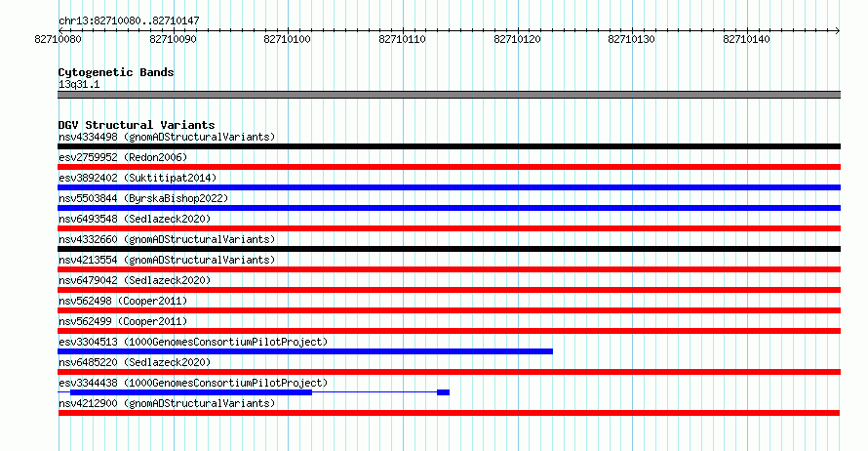The image size is (868, 451).
Task: Select the red bar under nsv4213554
Action: pyautogui.click(x=449, y=269)
